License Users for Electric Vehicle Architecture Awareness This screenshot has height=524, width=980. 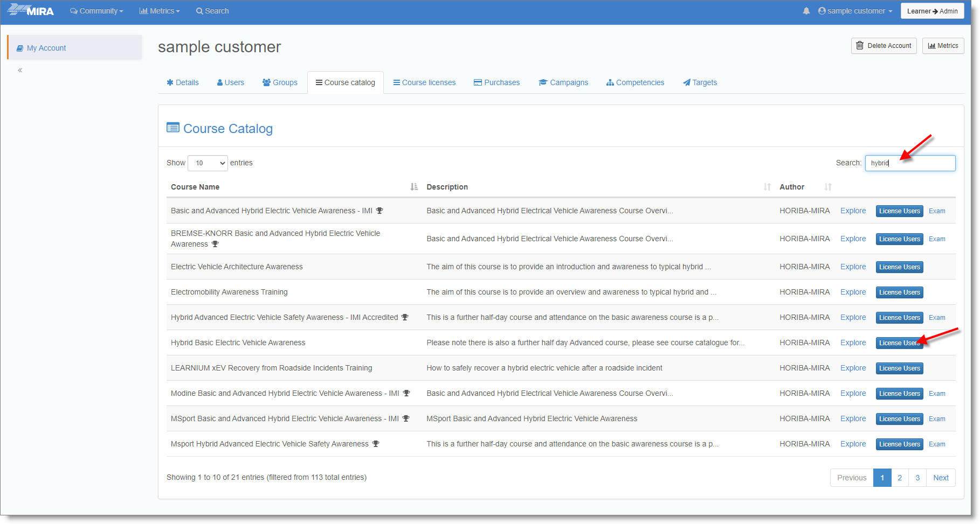(x=899, y=267)
